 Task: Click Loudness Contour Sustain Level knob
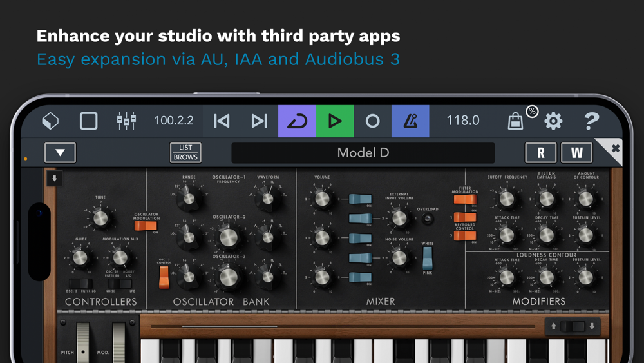tap(586, 277)
